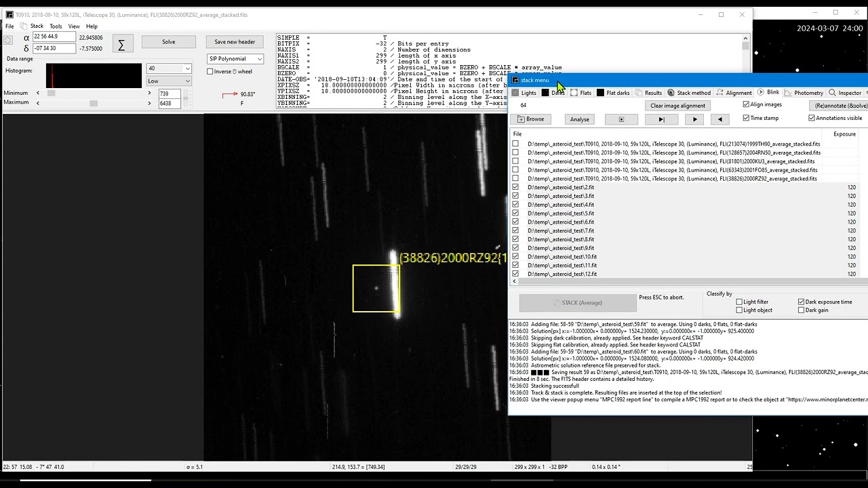Toggle the Inverse mouse wheel checkbox

(x=210, y=72)
